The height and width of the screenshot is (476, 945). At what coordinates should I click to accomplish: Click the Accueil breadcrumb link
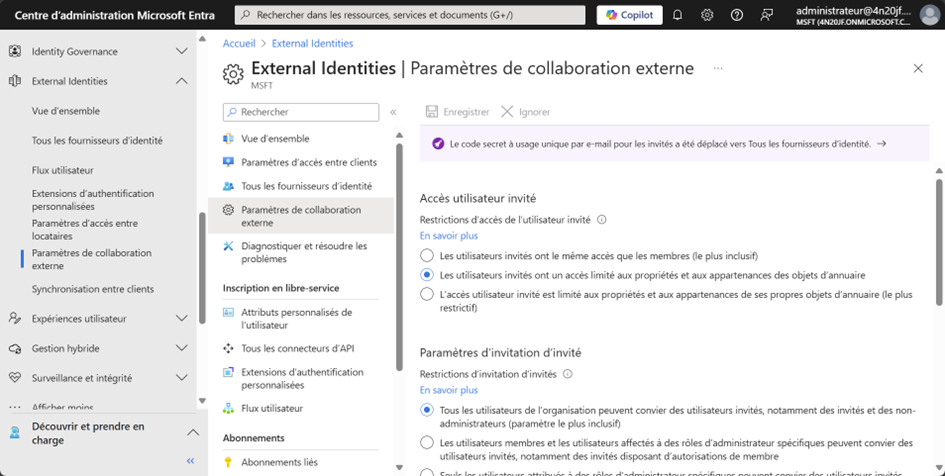[x=238, y=44]
